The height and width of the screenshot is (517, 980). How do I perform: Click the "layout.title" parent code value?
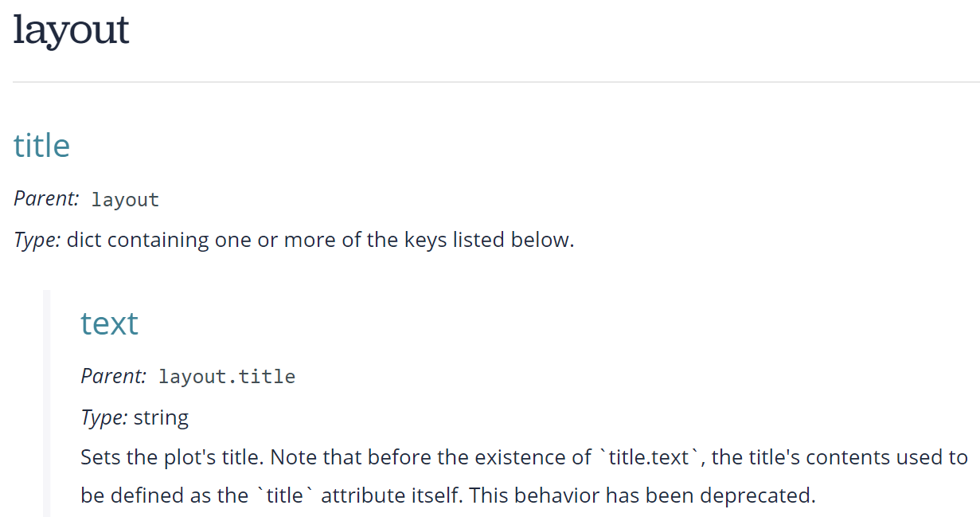tap(227, 377)
